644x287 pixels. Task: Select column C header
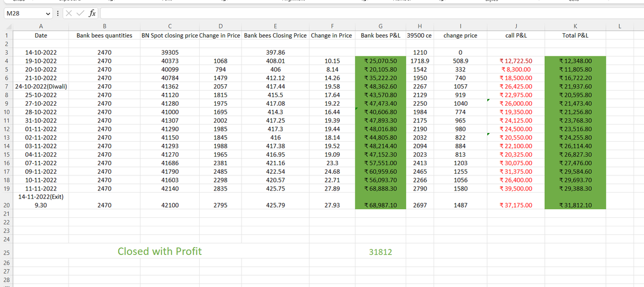pyautogui.click(x=169, y=25)
